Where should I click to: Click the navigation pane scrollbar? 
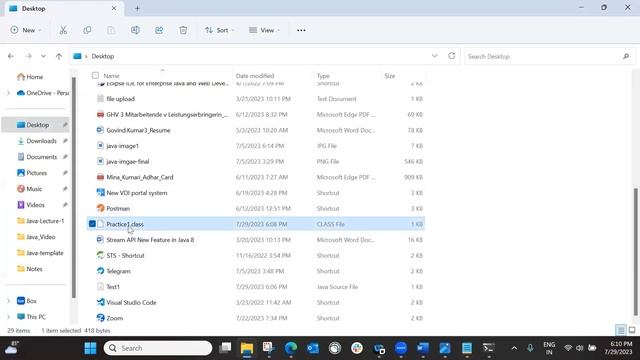tap(74, 188)
